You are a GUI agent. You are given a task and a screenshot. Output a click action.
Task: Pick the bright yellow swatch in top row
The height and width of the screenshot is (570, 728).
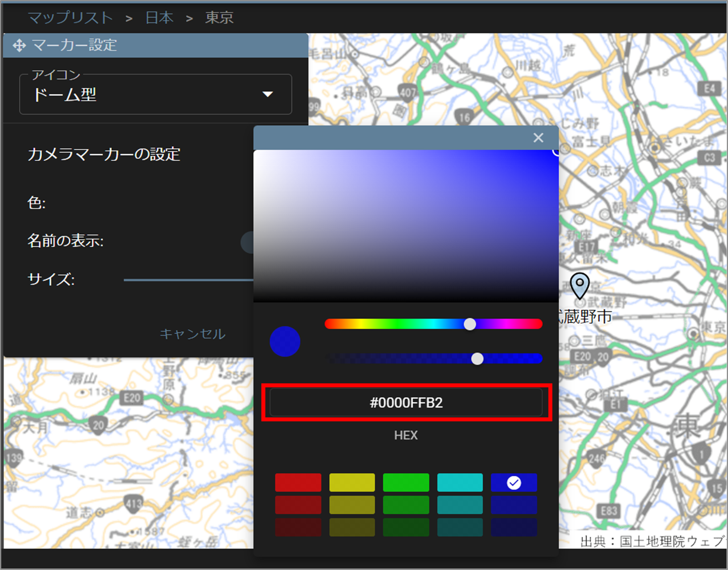352,482
